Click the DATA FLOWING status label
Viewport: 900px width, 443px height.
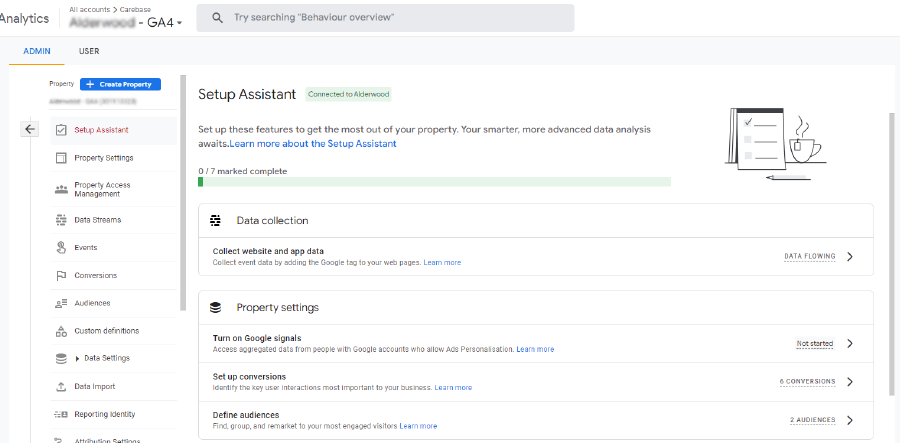point(810,257)
